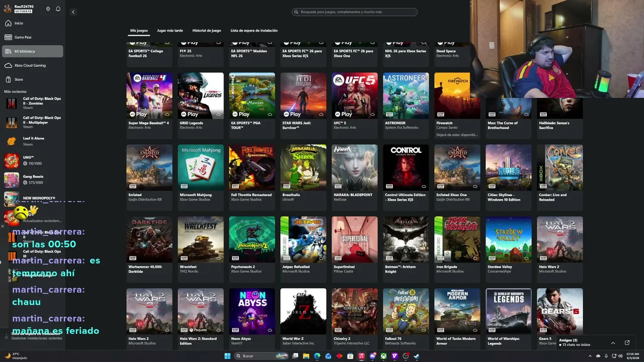The image size is (644, 362).
Task: Open NARAKA: BLADEPOINT game tile
Action: tap(355, 177)
